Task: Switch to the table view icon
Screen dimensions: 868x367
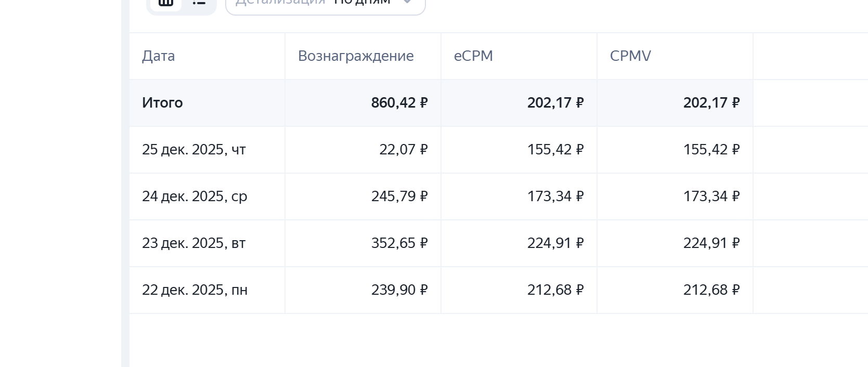Action: [x=165, y=3]
